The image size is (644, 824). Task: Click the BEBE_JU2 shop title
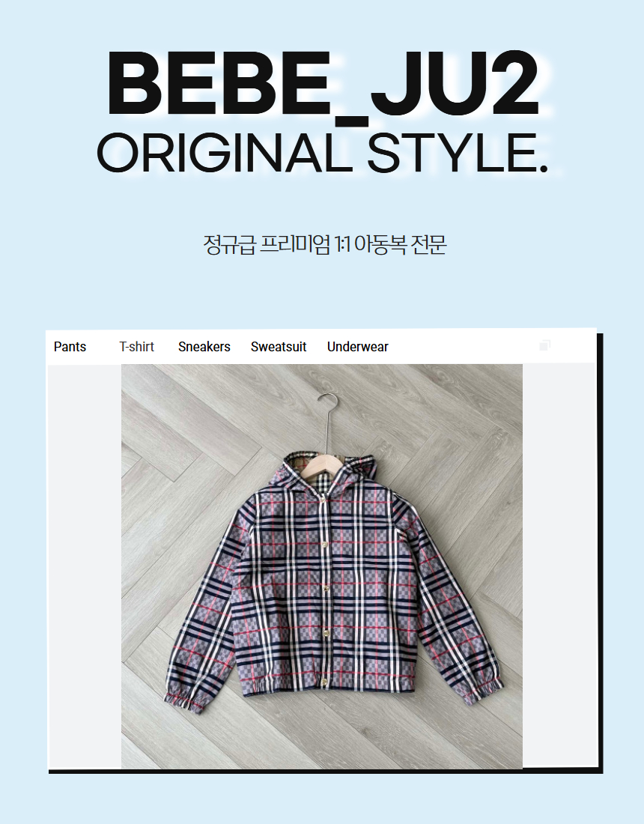click(x=323, y=84)
